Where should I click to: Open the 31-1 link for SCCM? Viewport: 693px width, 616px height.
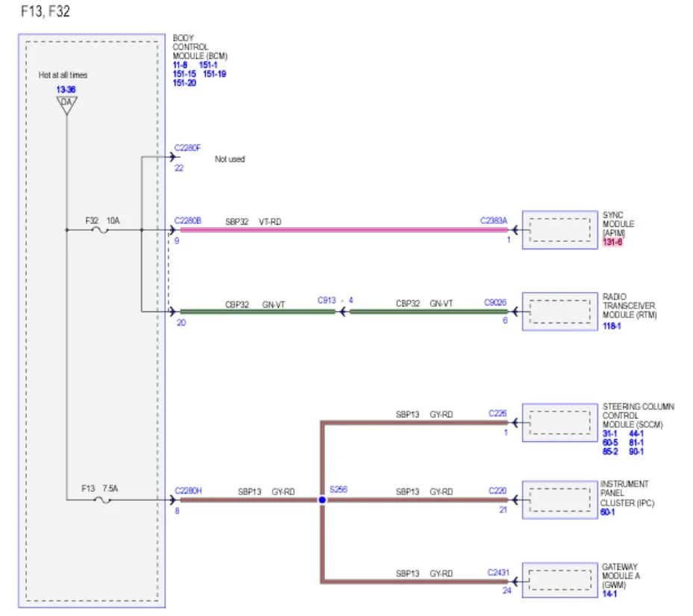(610, 434)
